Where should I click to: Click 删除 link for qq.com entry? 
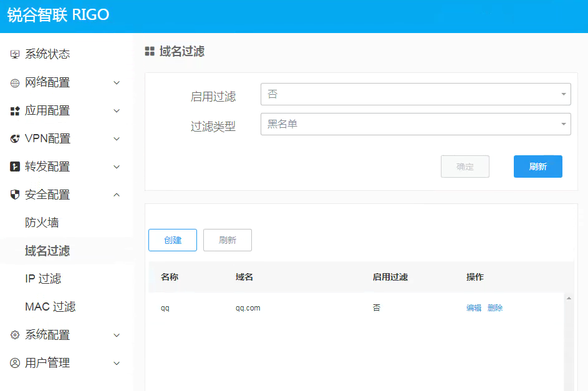pos(495,308)
